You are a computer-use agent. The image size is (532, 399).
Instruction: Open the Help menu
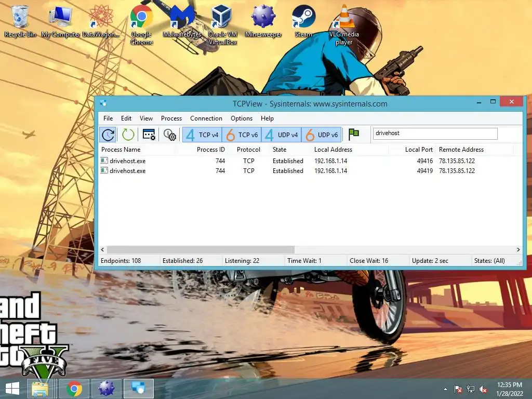coord(267,118)
